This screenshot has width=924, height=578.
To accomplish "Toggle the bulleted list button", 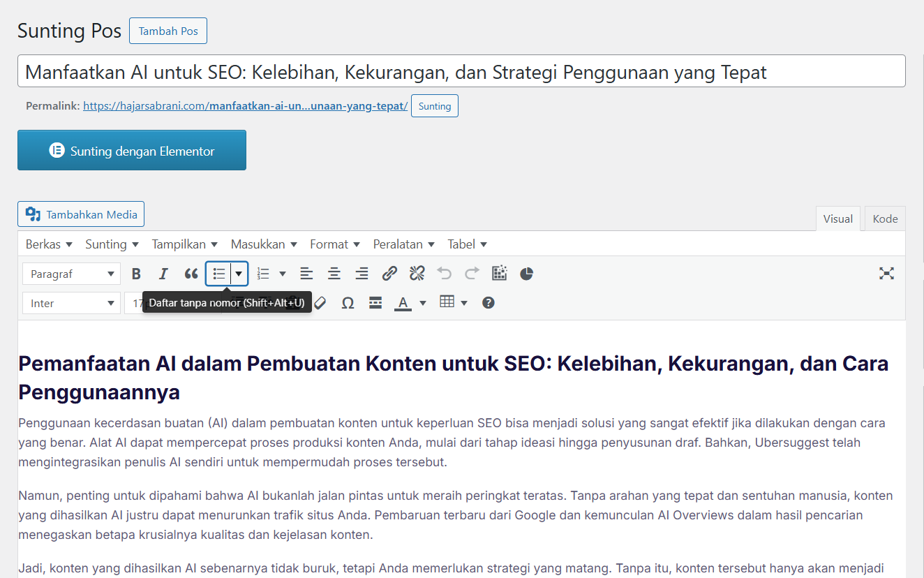I will 219,274.
